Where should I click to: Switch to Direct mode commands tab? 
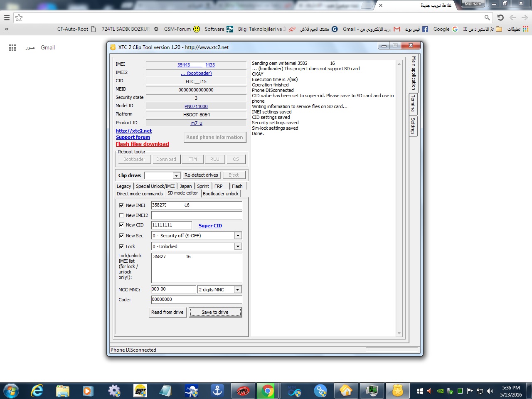point(140,194)
